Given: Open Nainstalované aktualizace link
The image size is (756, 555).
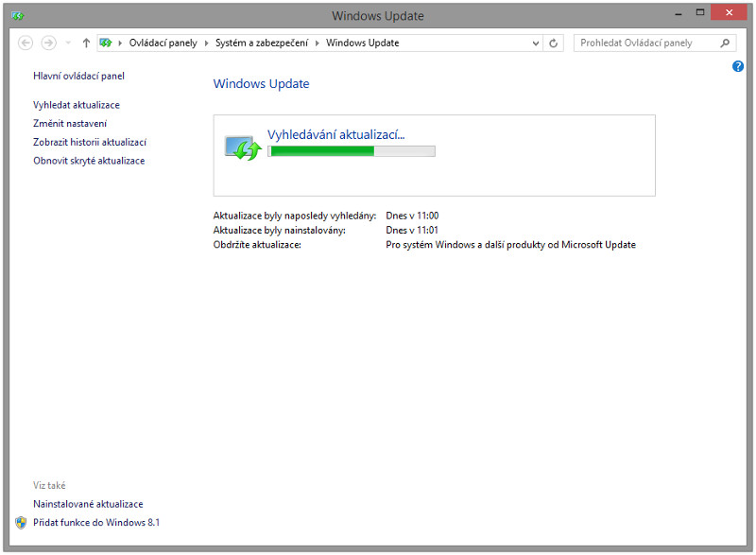Looking at the screenshot, I should pyautogui.click(x=88, y=504).
